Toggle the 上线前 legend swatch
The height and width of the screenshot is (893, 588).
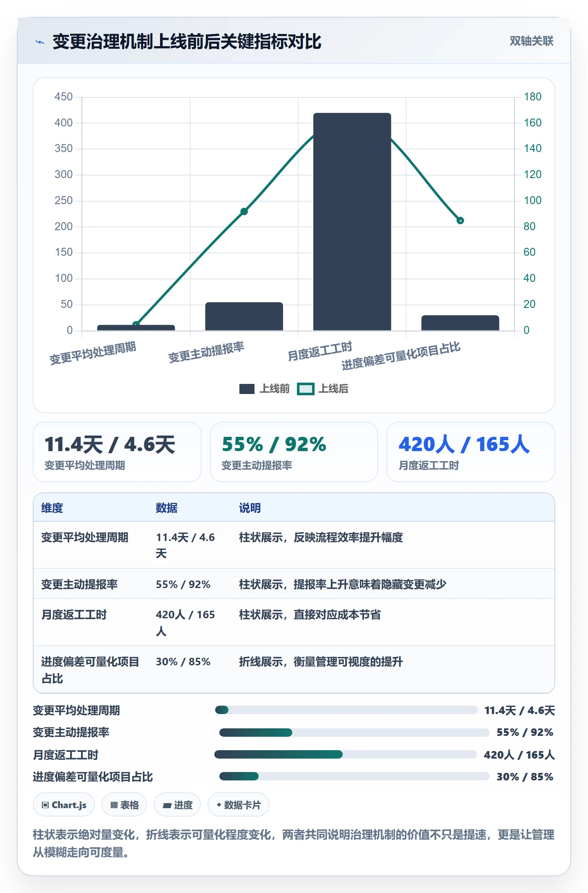click(247, 389)
